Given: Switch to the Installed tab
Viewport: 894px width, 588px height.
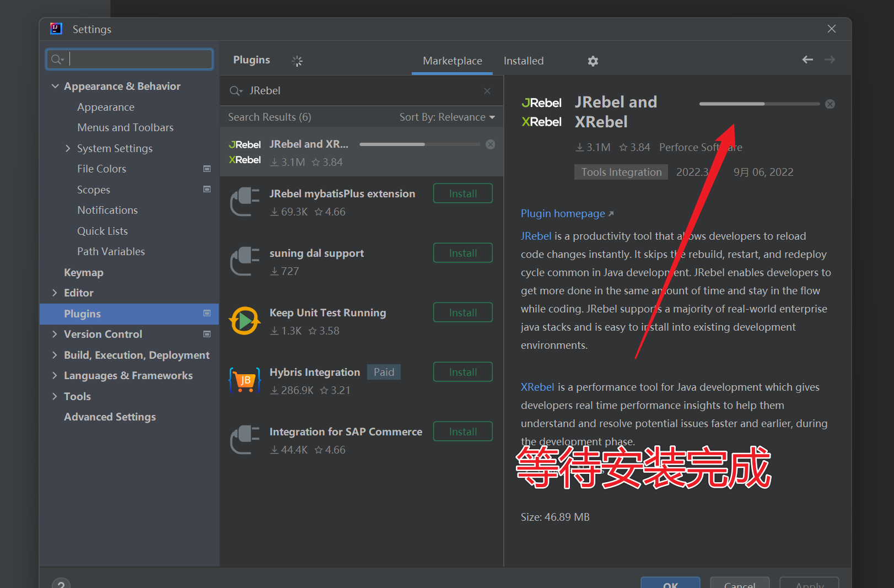Looking at the screenshot, I should pos(524,61).
